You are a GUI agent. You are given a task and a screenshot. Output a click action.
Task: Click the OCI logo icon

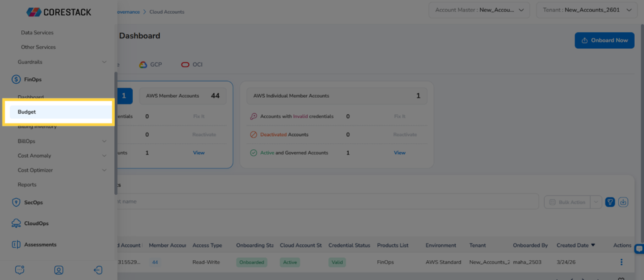(185, 65)
